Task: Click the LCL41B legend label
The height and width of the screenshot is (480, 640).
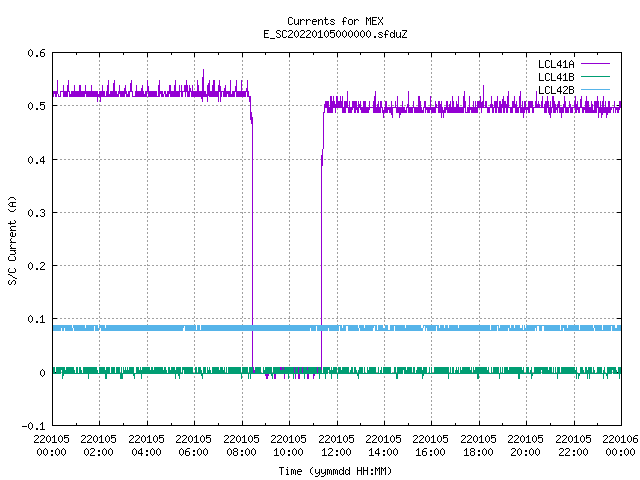Action: tap(556, 77)
